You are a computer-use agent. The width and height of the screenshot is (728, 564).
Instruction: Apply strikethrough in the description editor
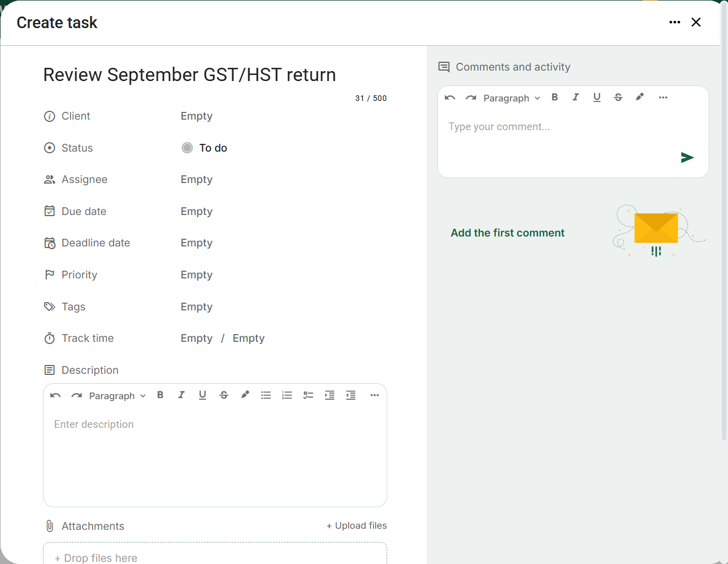(224, 395)
